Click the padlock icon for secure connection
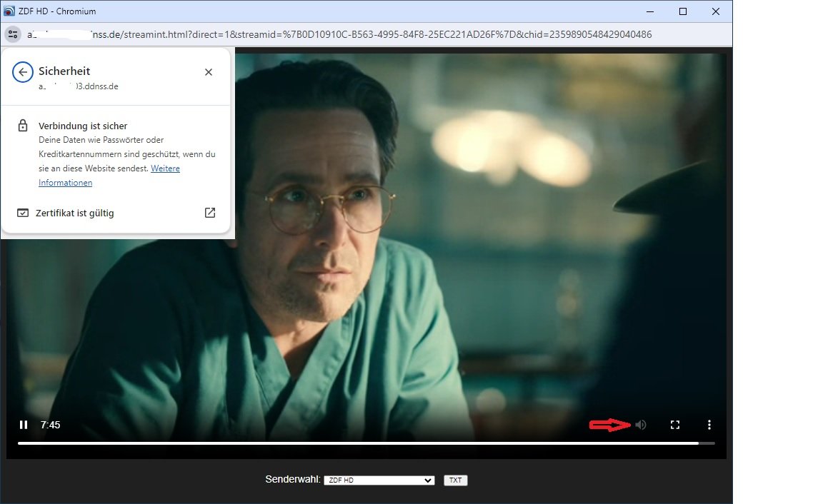 (23, 126)
